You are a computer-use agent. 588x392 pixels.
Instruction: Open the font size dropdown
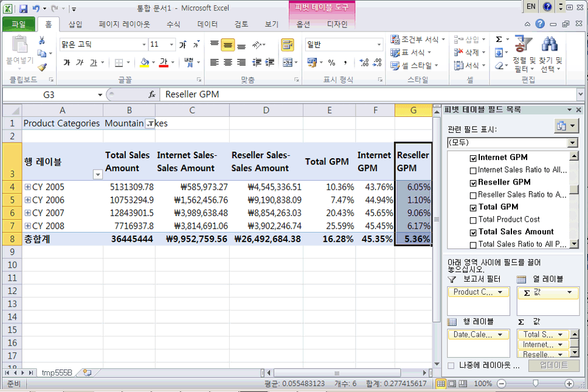pyautogui.click(x=171, y=44)
